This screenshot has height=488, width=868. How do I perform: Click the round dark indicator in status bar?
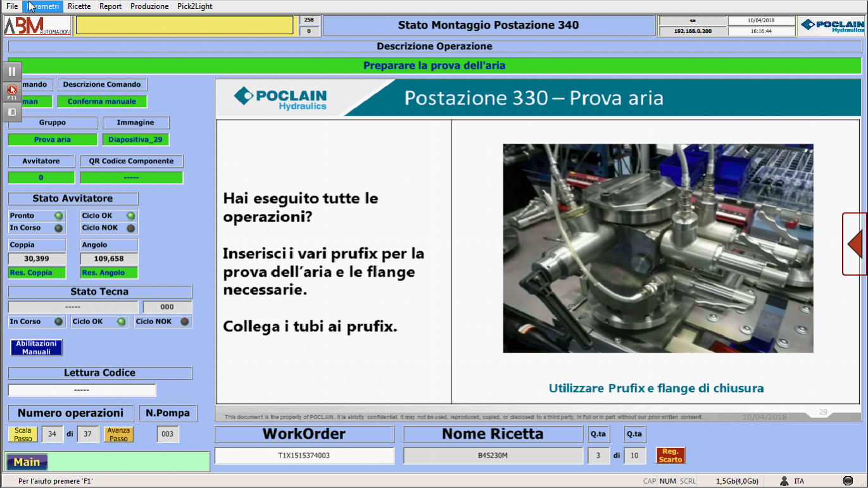tap(848, 481)
